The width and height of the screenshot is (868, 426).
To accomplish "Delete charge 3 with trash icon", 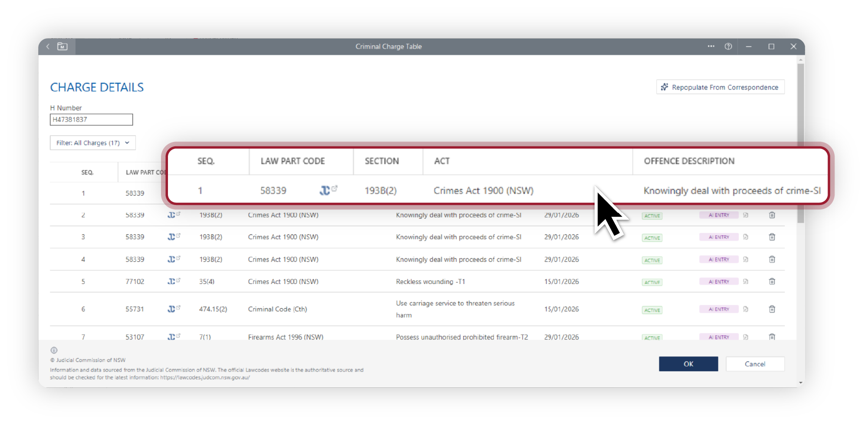I will pyautogui.click(x=772, y=237).
